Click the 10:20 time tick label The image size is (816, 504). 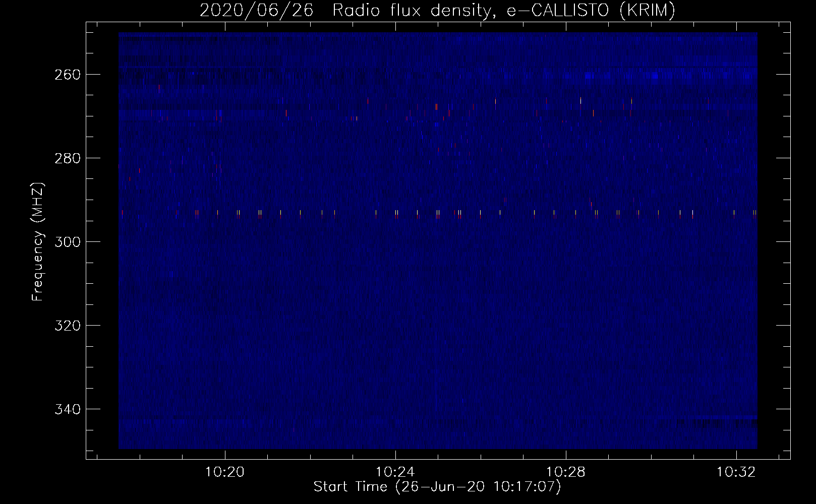224,472
